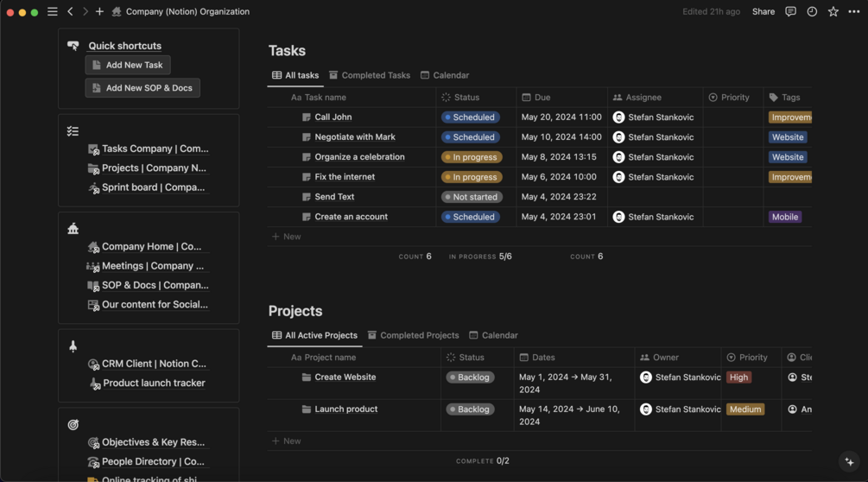Open the High priority selector for Create Website

(738, 377)
